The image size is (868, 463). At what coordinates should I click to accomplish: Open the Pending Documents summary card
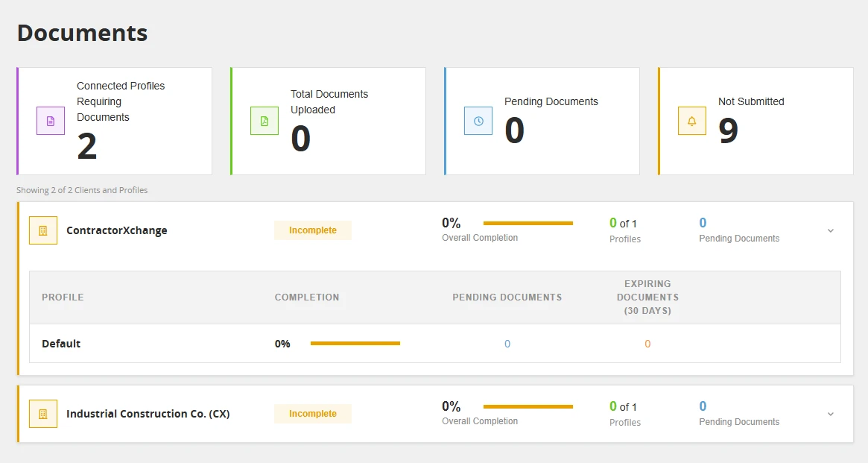pyautogui.click(x=542, y=122)
